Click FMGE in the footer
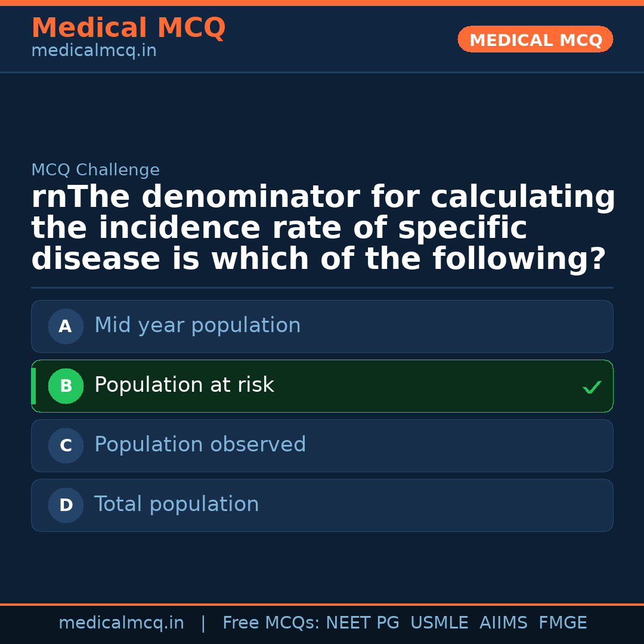 point(563,623)
